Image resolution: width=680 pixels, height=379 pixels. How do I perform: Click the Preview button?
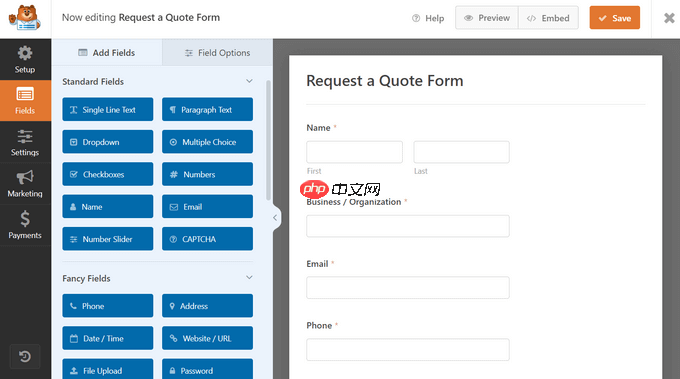[487, 18]
